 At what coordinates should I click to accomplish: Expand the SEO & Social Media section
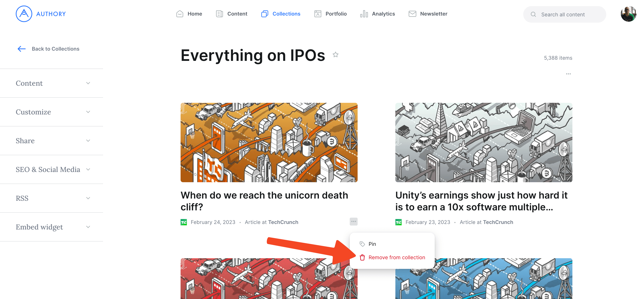click(x=52, y=170)
